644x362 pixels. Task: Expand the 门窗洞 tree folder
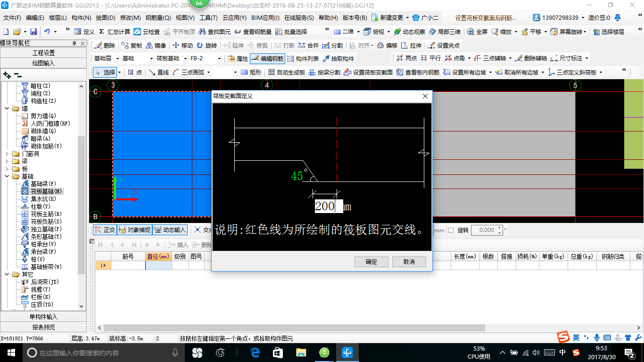(8, 154)
